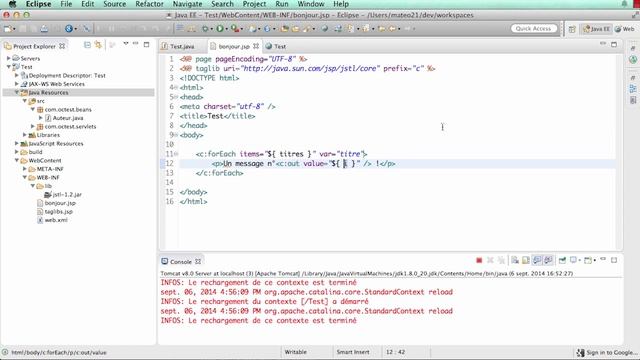Switch to Web perspective
This screenshot has height=360, width=640.
[624, 29]
